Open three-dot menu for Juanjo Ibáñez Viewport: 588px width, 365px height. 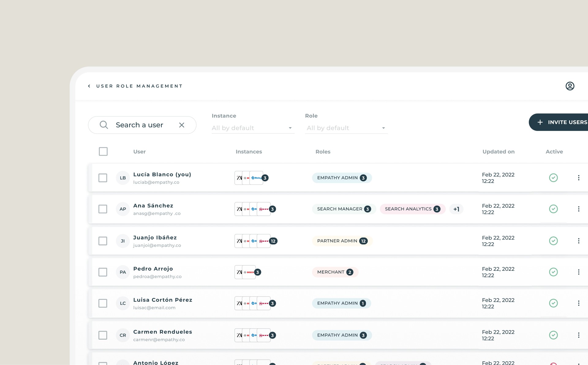579,241
